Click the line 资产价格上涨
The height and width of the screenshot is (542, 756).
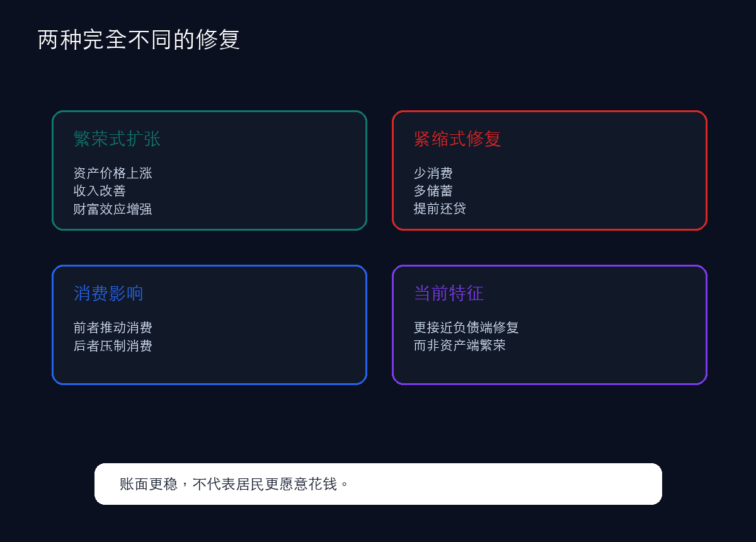[113, 173]
